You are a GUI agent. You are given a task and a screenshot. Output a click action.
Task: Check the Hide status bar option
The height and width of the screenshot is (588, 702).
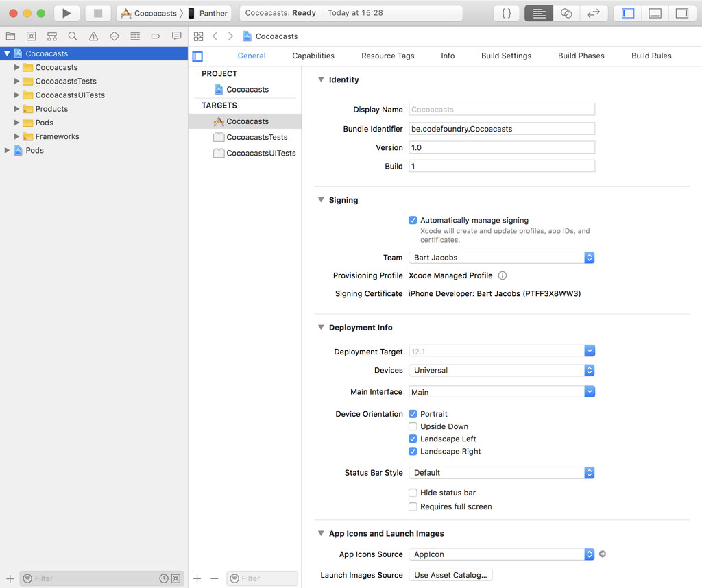(x=413, y=493)
